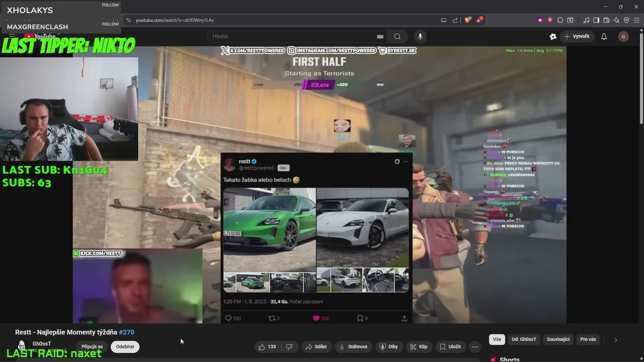644x362 pixels.
Task: Click the install/cast screen icon in address bar
Action: coord(444,20)
